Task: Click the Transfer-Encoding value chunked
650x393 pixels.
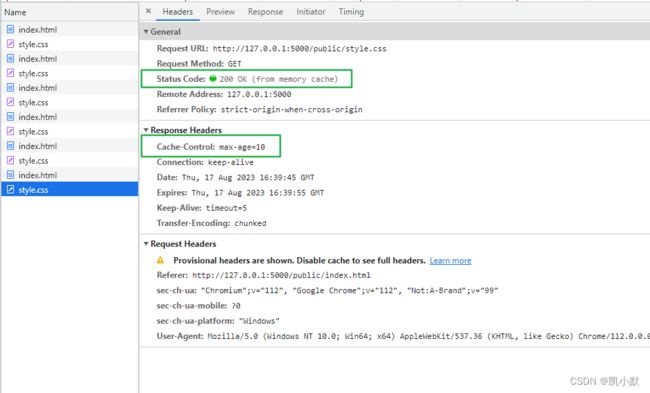Action: [250, 223]
